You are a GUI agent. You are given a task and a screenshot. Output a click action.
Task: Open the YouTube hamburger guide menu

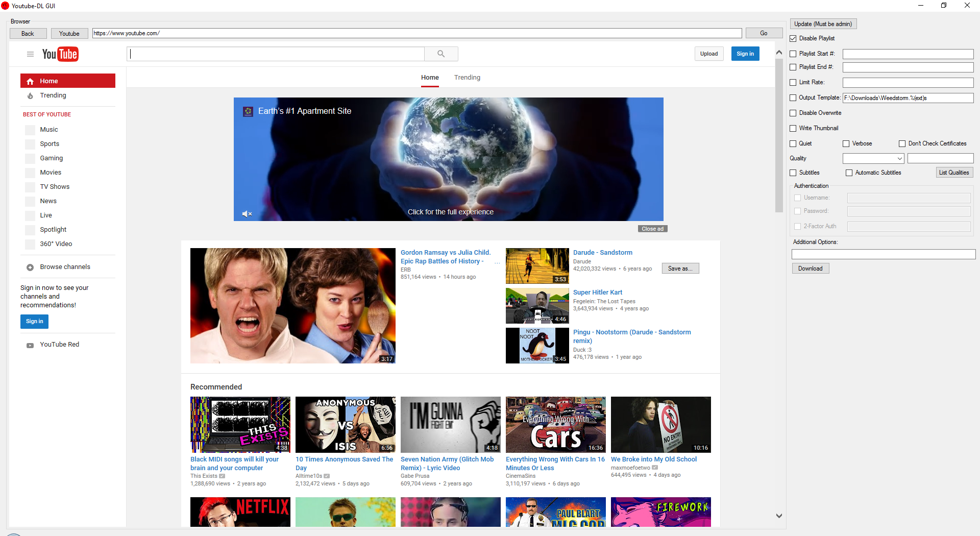coord(30,54)
